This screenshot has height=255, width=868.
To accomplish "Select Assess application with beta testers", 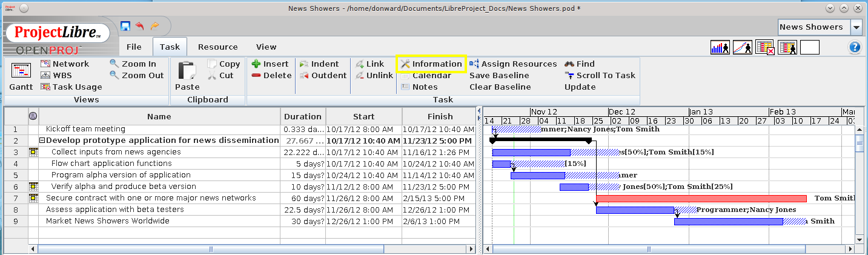I will (x=114, y=210).
